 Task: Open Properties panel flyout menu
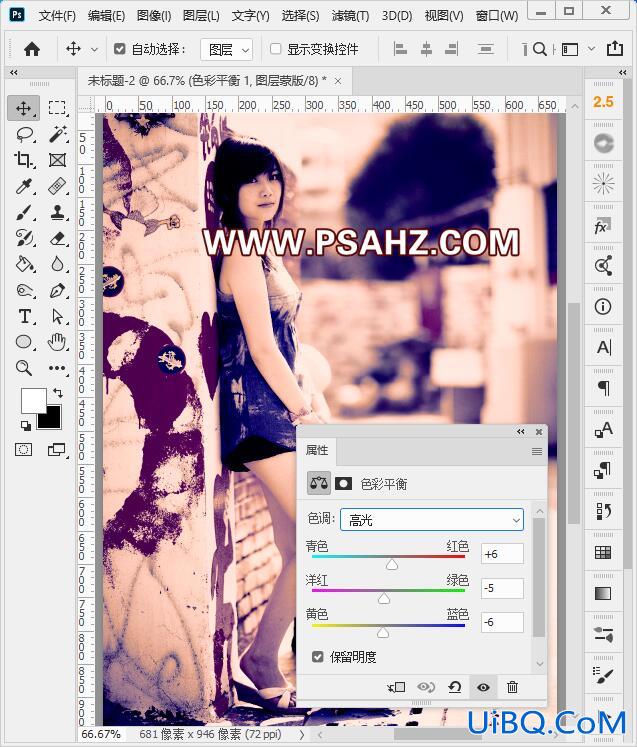[537, 451]
